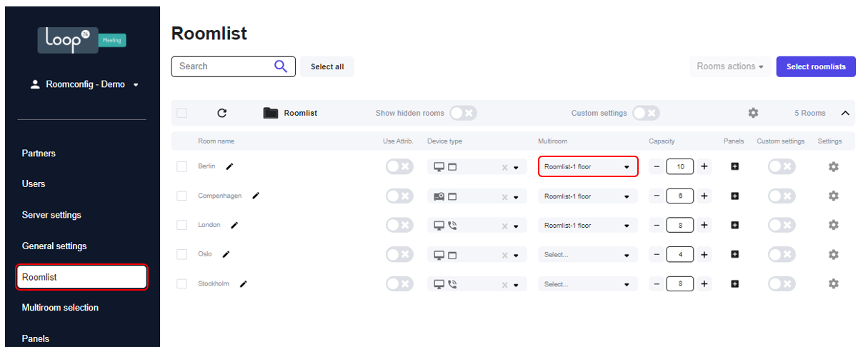
Task: Tick the checkbox next to London
Action: (181, 226)
